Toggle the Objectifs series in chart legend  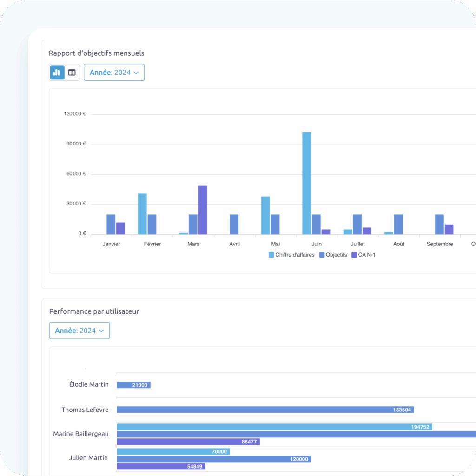pos(333,255)
